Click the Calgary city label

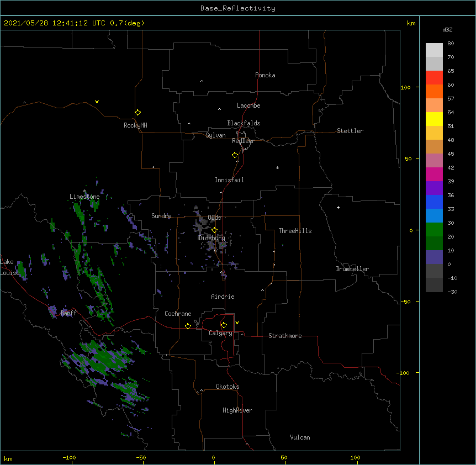coord(220,333)
